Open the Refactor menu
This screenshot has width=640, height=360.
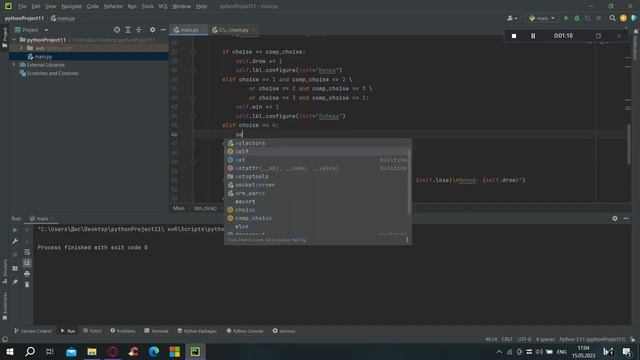113,6
